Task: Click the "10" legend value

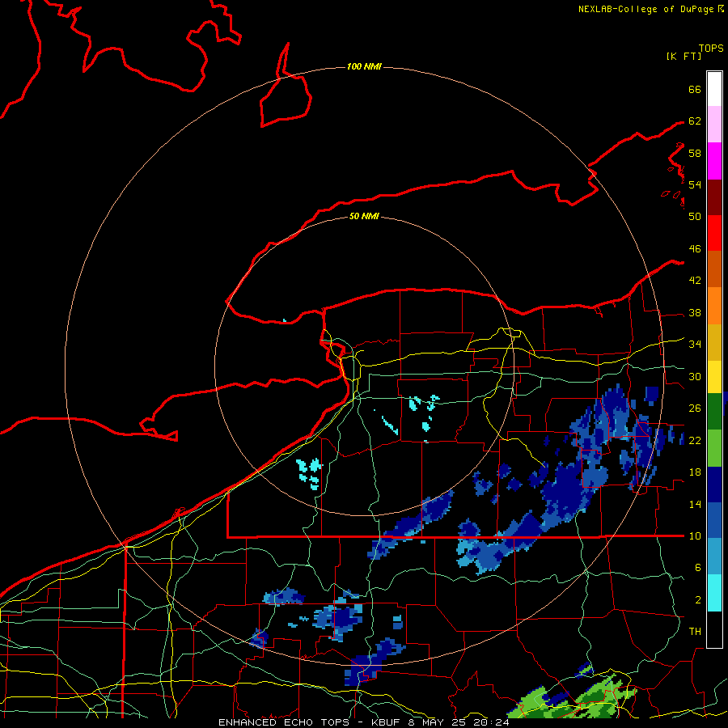Action: point(695,536)
